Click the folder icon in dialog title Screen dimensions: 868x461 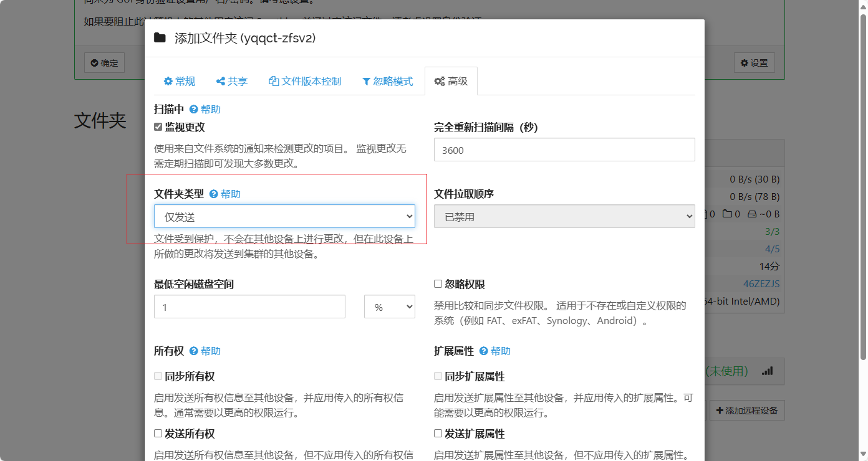pos(160,38)
